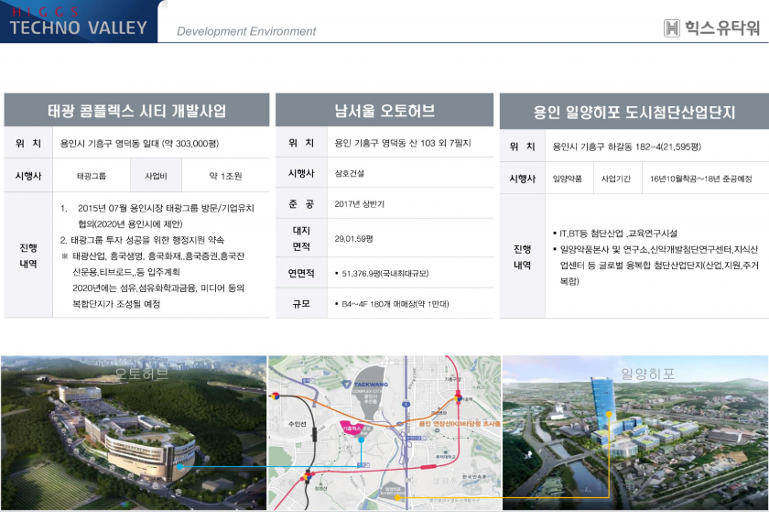The width and height of the screenshot is (769, 532).
Task: Click the Development Environment subtitle text
Action: [x=246, y=32]
